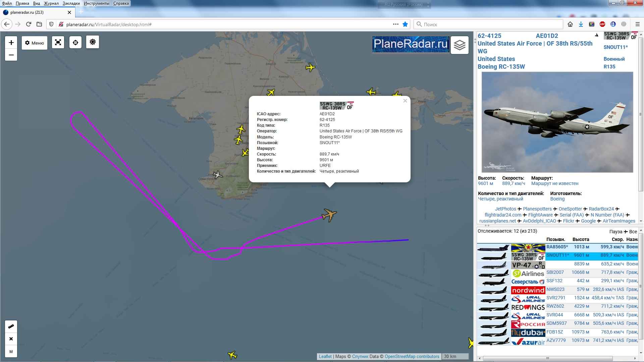Viewport: 644px width, 362px height.
Task: Zoom out the map with minus button
Action: 11,55
